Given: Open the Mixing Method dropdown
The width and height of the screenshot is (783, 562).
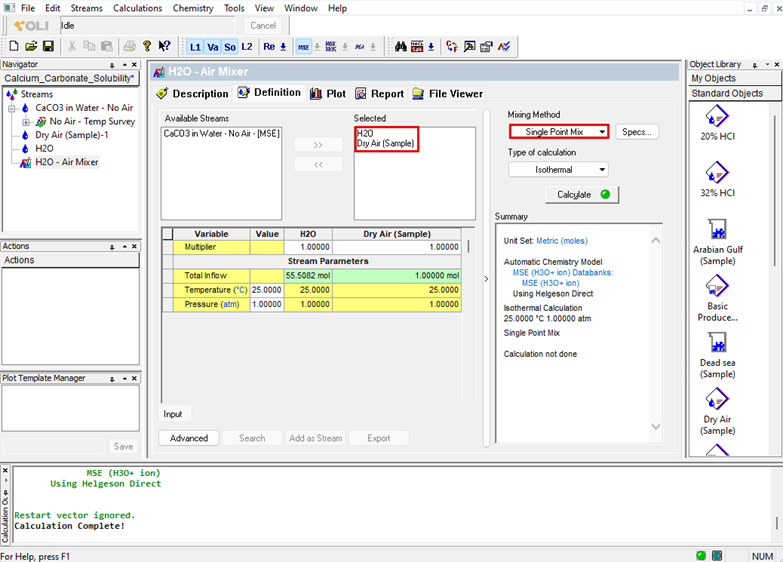Looking at the screenshot, I should point(559,132).
